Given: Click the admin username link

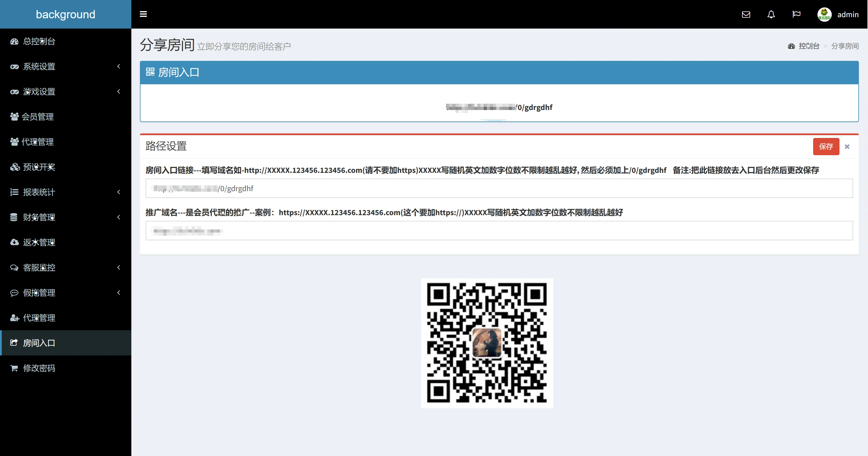Looking at the screenshot, I should click(848, 15).
